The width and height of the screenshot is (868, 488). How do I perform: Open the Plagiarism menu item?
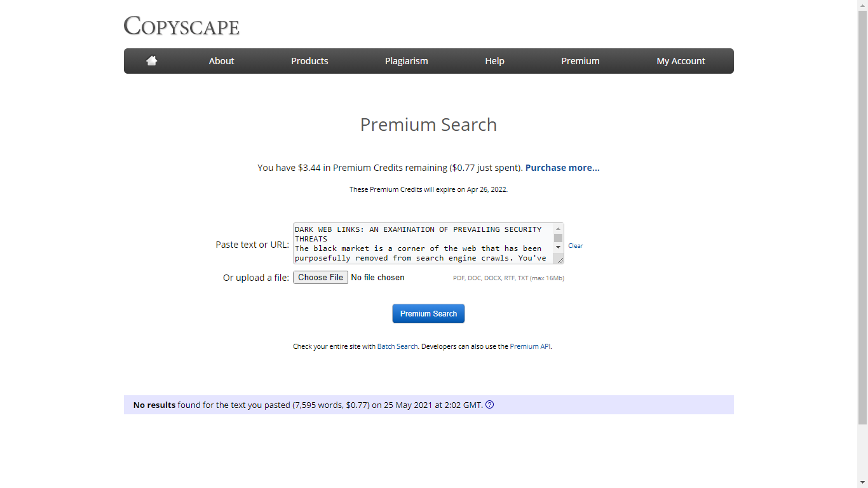tap(406, 61)
